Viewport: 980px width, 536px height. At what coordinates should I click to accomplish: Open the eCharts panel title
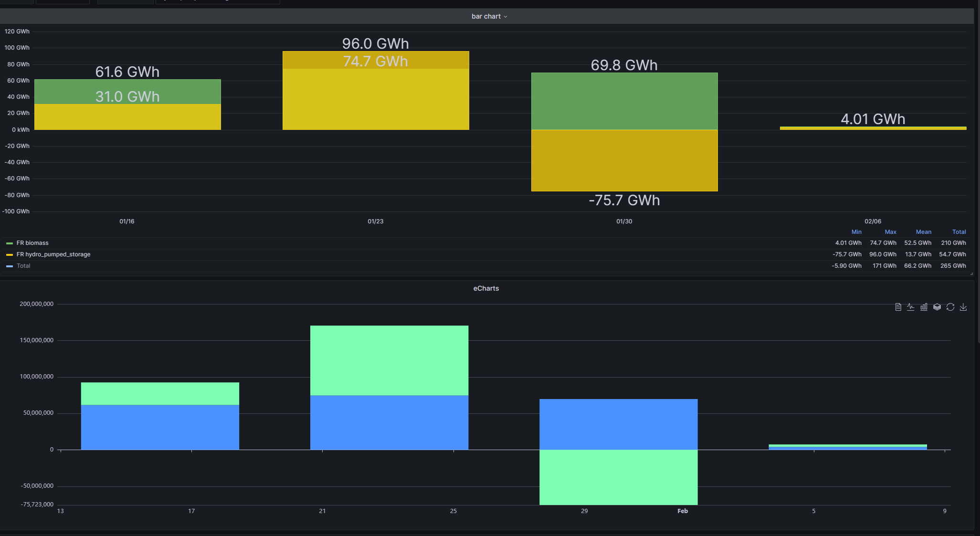pyautogui.click(x=486, y=288)
